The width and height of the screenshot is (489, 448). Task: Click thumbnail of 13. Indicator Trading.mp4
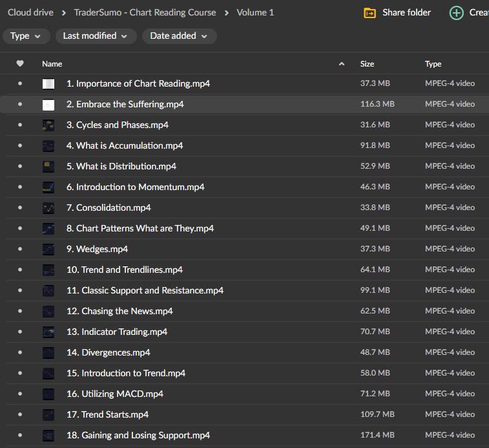tap(48, 332)
